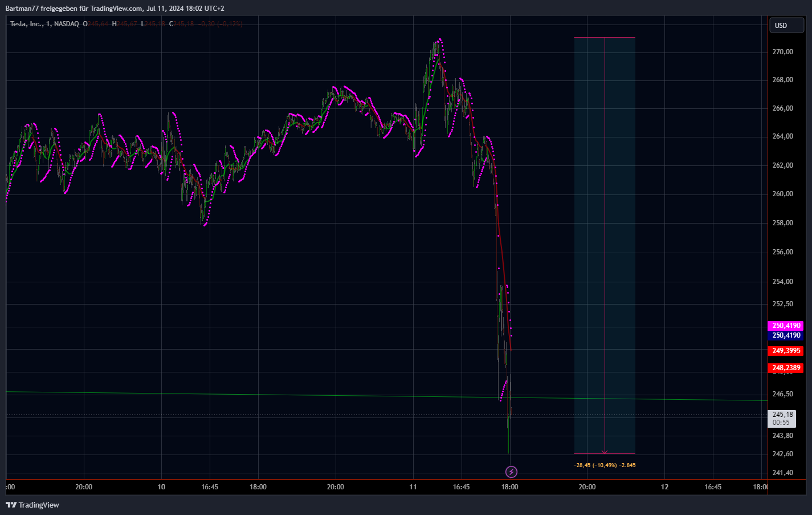Screen dimensions: 812x515
Task: Click the high value H245,67 in legend
Action: tap(125, 24)
